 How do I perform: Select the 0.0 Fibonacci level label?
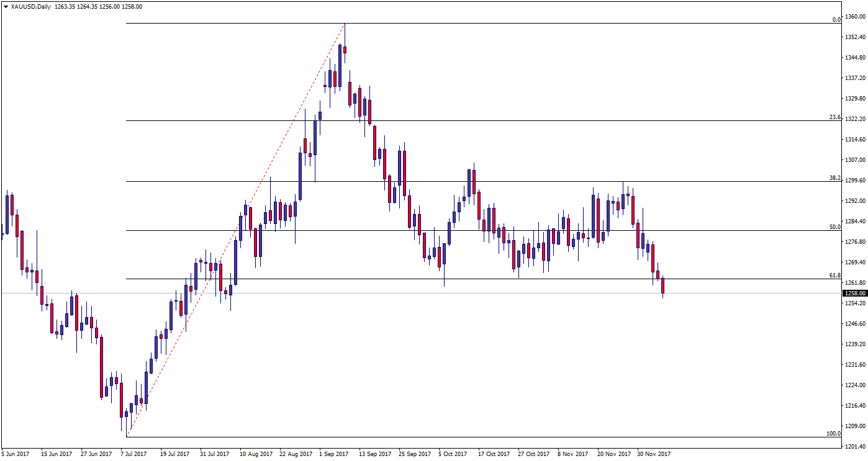tap(836, 20)
